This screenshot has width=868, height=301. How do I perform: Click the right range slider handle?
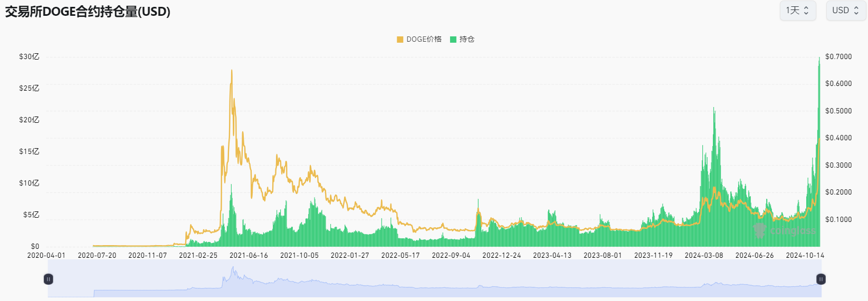point(821,279)
